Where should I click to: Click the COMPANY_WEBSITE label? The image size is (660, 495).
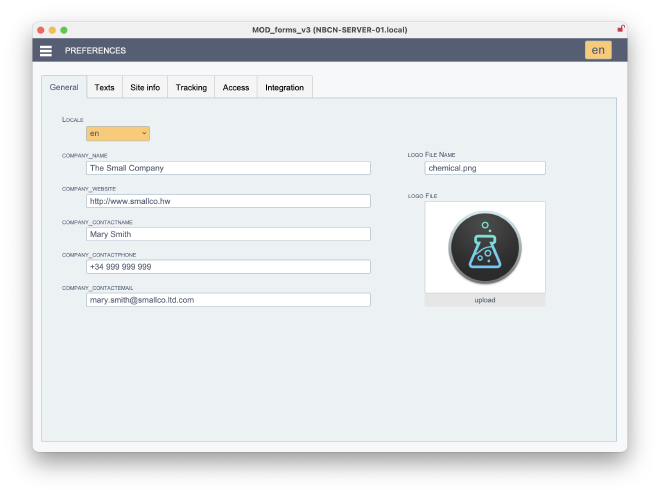click(x=89, y=189)
